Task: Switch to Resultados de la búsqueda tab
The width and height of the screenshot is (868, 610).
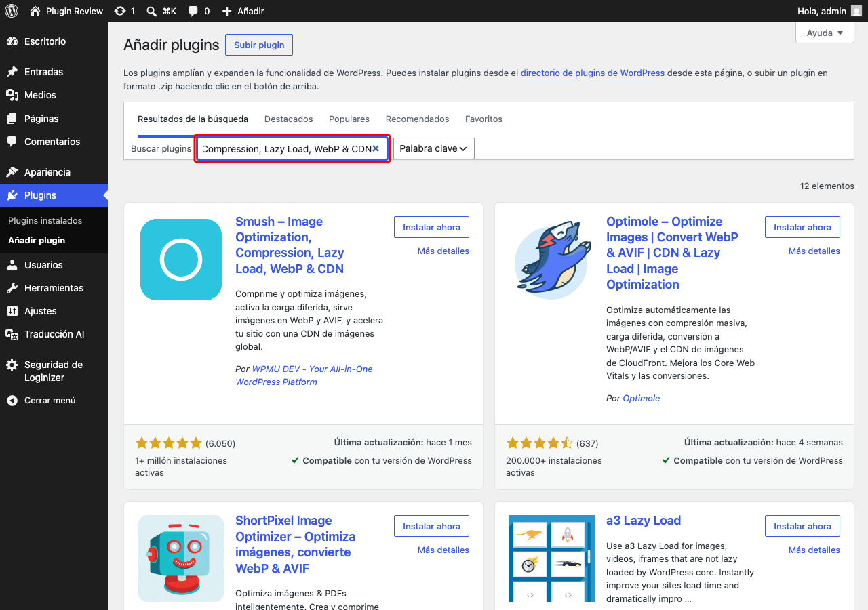Action: pos(193,119)
